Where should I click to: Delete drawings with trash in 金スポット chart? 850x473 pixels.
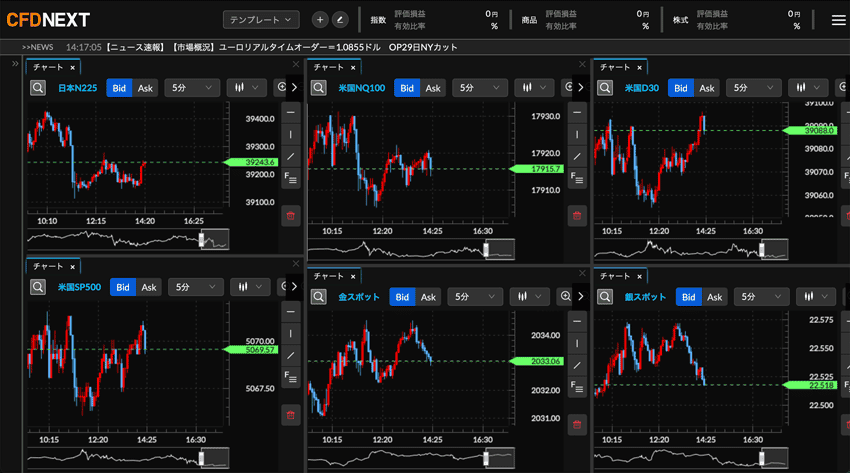577,425
